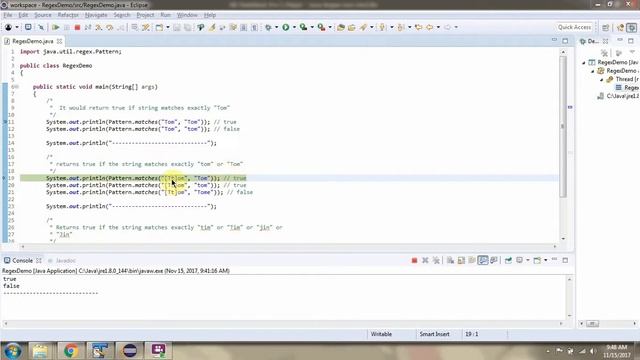Open the File menu
640x360 pixels.
point(8,15)
